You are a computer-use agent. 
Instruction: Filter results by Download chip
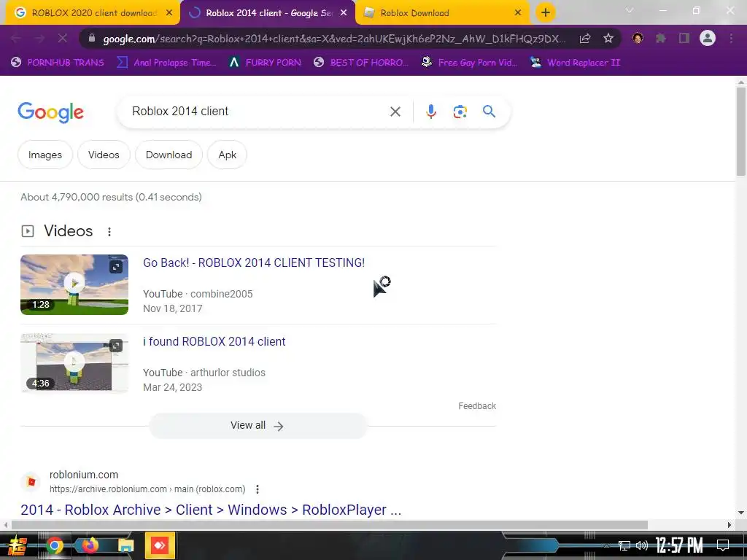pyautogui.click(x=169, y=155)
